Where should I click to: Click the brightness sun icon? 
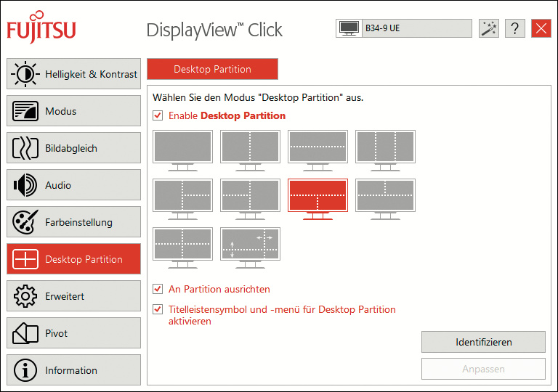pos(25,74)
